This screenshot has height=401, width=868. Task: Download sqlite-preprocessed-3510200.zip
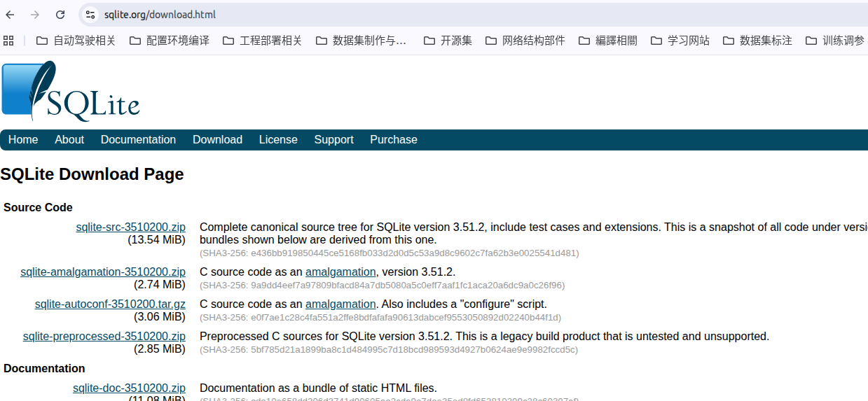coord(104,336)
